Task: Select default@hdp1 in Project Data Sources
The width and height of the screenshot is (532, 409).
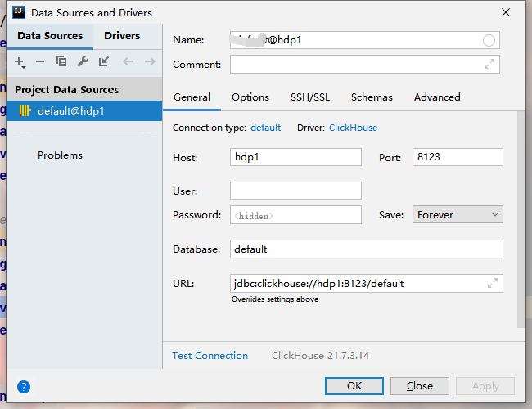Action: click(x=70, y=111)
